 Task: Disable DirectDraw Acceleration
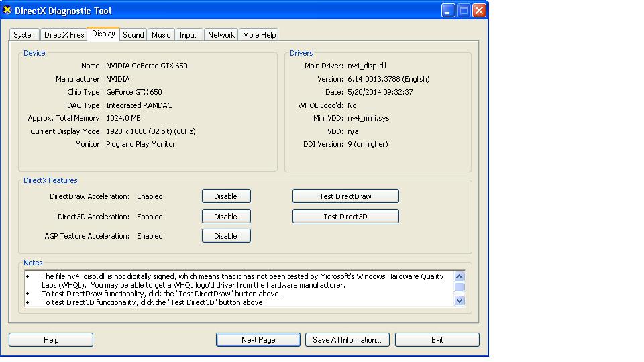[x=225, y=196]
